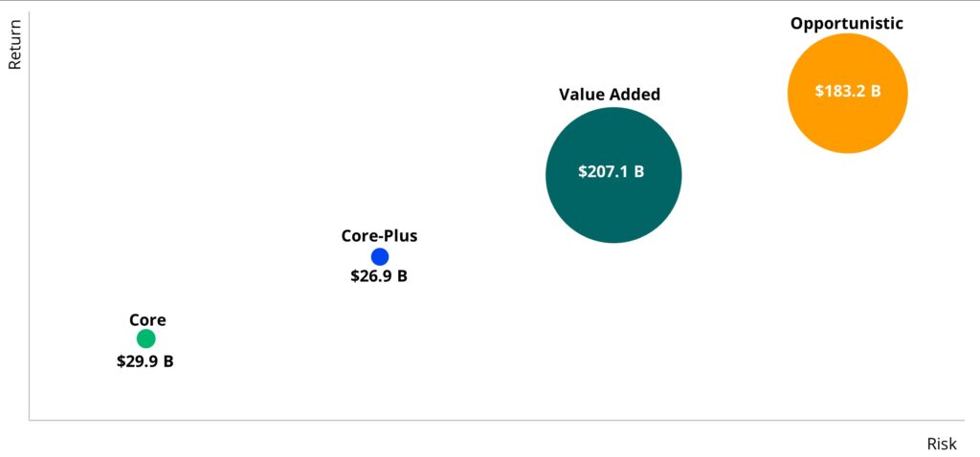Click the Value Added heading label
The height and width of the screenshot is (457, 980).
[610, 95]
